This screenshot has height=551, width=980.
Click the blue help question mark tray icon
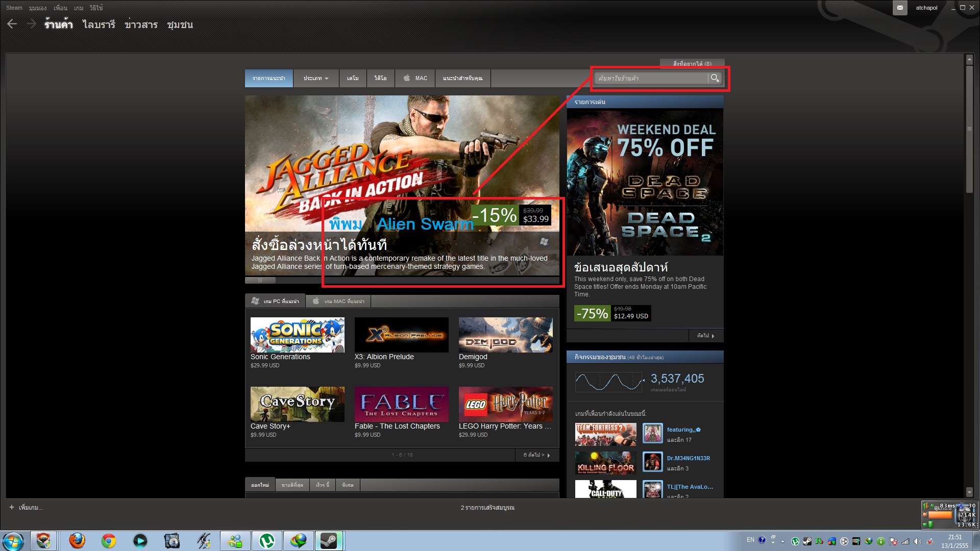[x=762, y=540]
